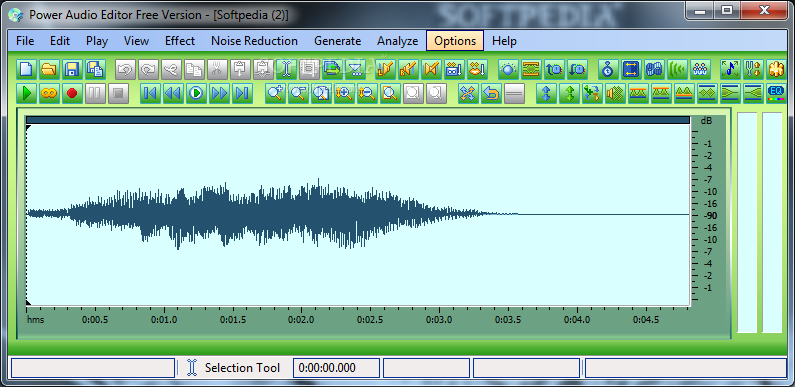
Task: Start recording with the red Record button
Action: [x=72, y=93]
